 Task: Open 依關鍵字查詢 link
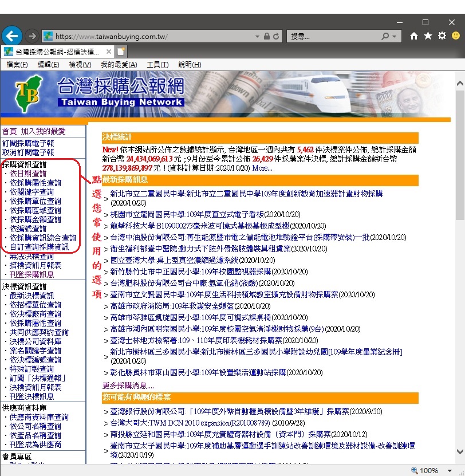coord(31,192)
